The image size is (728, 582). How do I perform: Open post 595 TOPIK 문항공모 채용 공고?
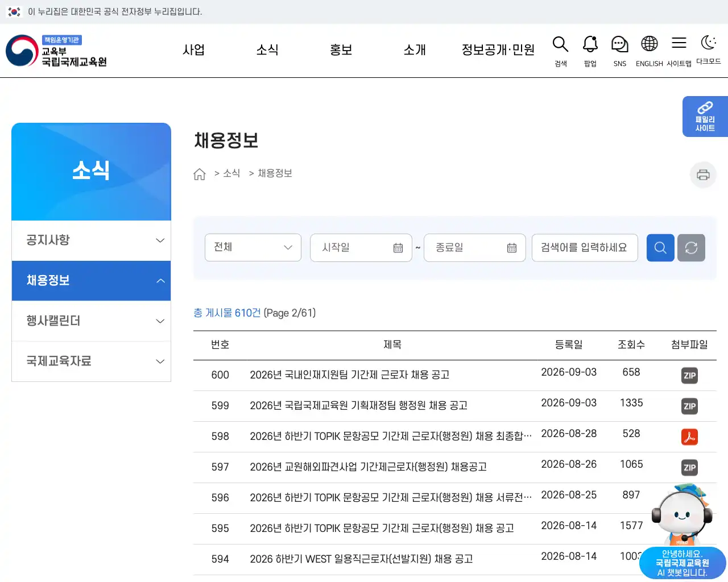click(382, 529)
